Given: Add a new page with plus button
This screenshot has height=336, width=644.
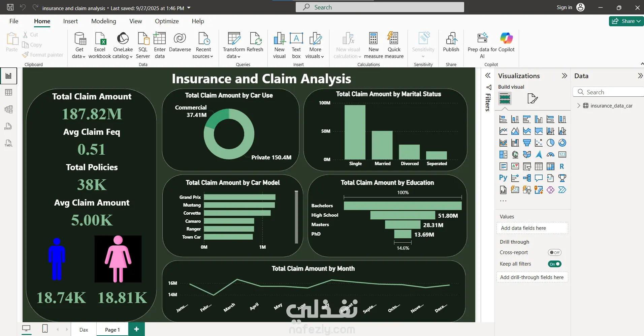Looking at the screenshot, I should [136, 329].
